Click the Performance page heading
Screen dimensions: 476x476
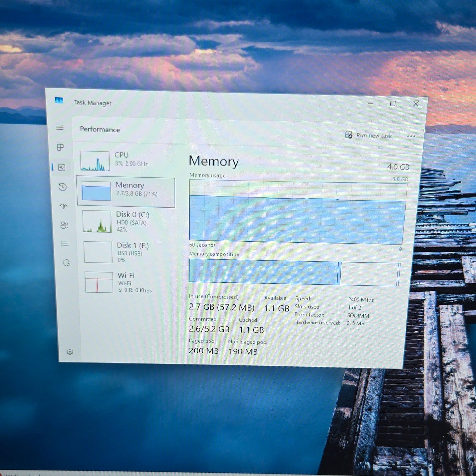[100, 129]
